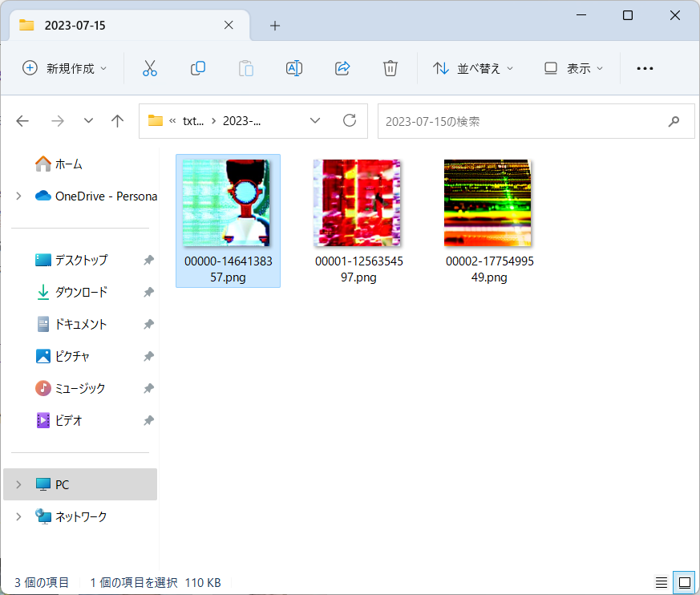Select thumbnail of 00001-1256354597.png
This screenshot has height=595, width=700.
[357, 203]
